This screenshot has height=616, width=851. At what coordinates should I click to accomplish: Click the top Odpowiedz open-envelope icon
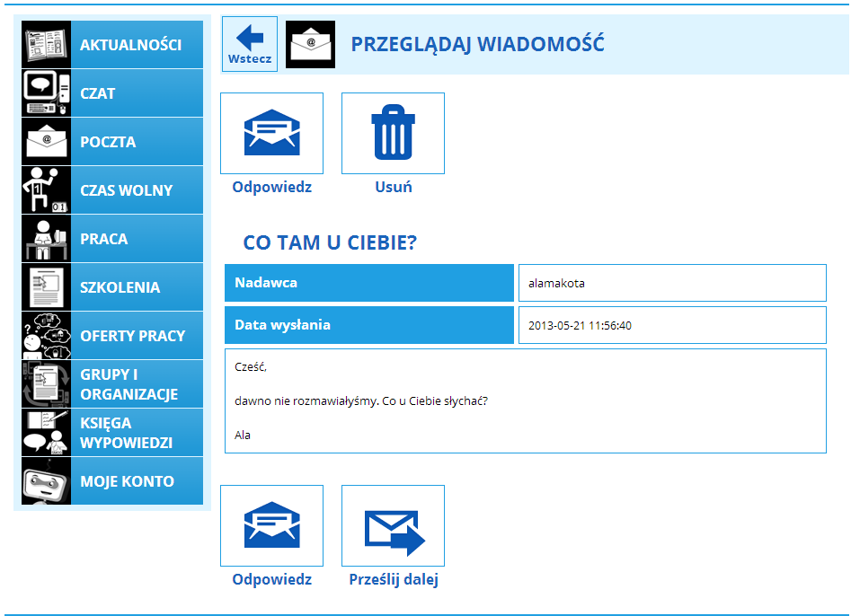pyautogui.click(x=272, y=134)
